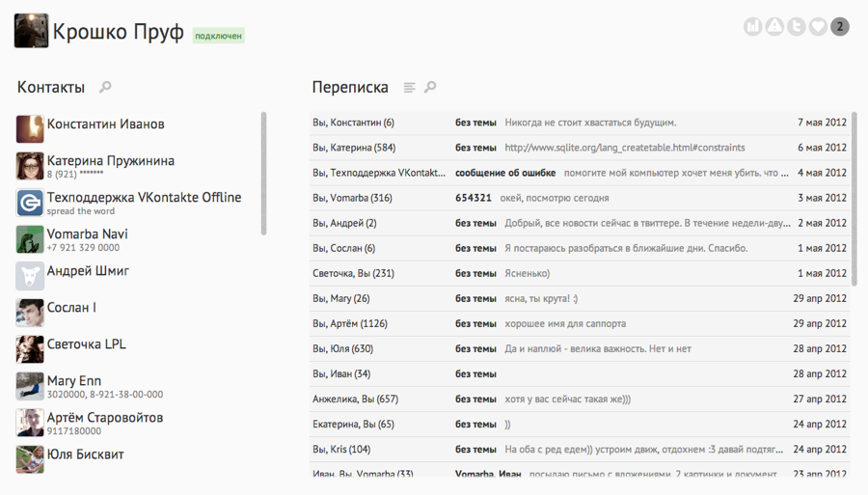Click Андрей Шмиг dog placeholder avatar

(x=30, y=276)
